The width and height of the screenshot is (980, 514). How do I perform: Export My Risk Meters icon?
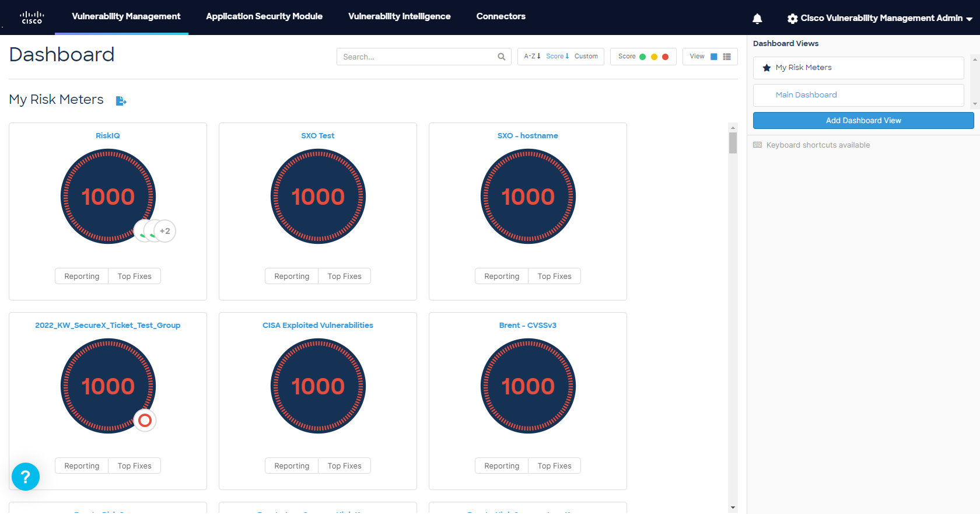tap(121, 101)
